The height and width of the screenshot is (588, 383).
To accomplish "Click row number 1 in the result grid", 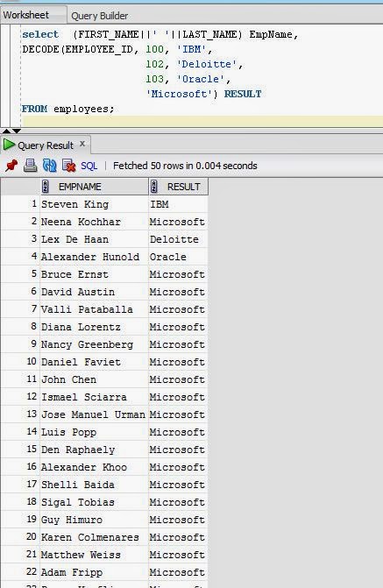I will click(x=20, y=203).
